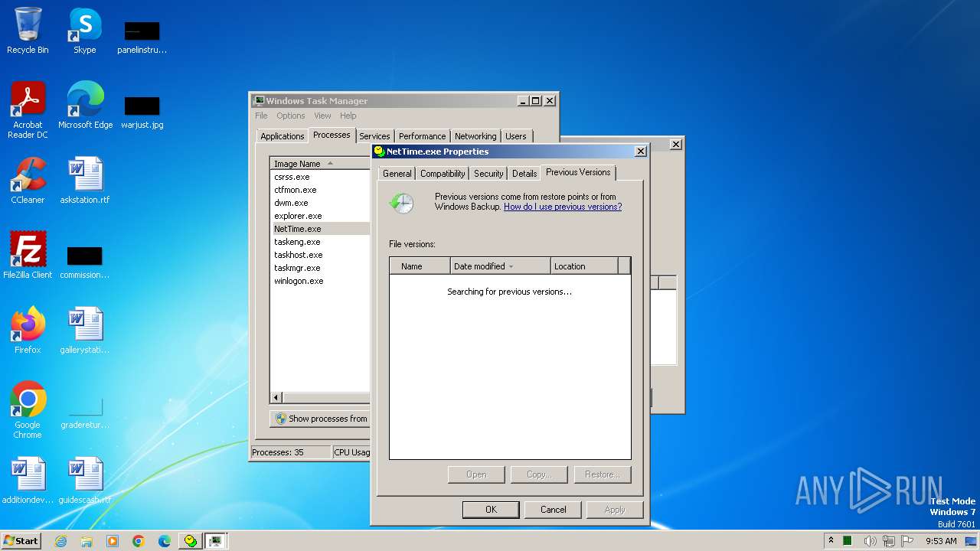The width and height of the screenshot is (980, 551).
Task: Sort by Image Name column header
Action: (x=320, y=163)
